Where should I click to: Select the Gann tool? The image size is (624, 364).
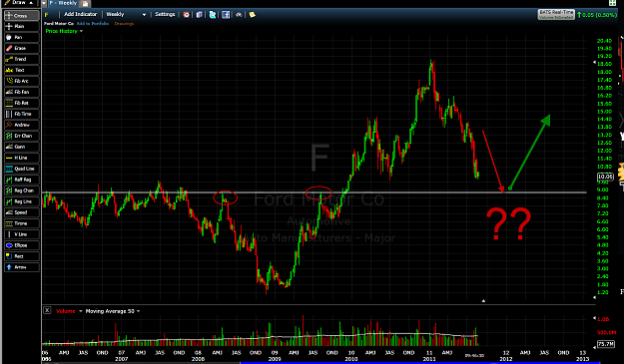[x=22, y=147]
